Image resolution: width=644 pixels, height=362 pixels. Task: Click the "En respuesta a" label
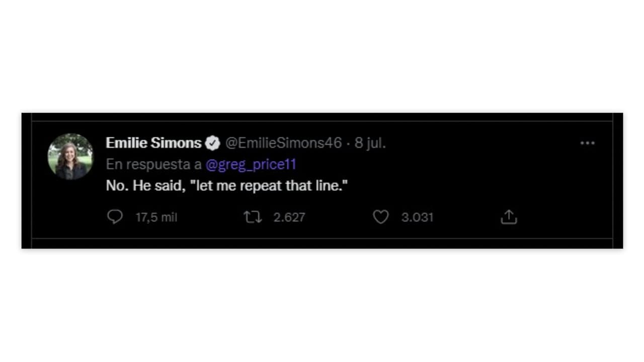[153, 165]
